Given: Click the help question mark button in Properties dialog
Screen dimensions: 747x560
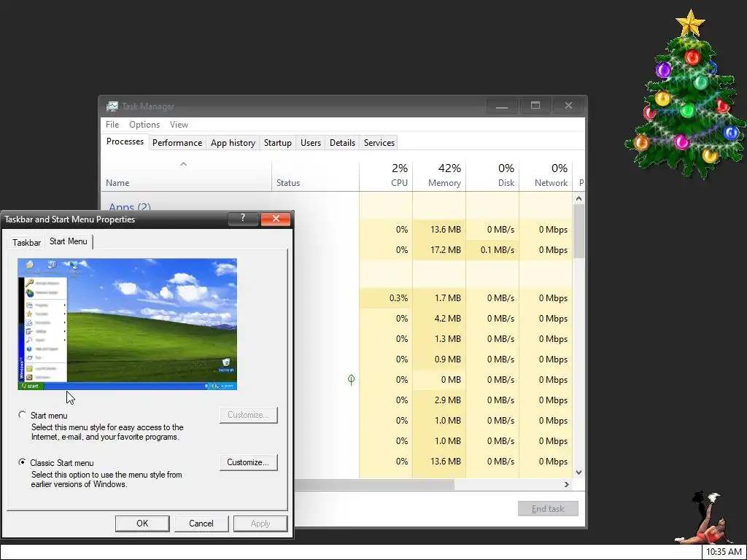Looking at the screenshot, I should pos(243,219).
